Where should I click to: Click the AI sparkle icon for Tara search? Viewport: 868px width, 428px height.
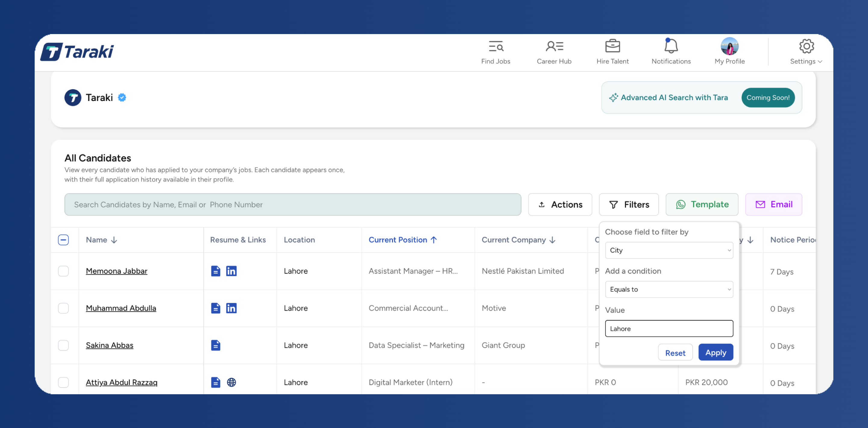[613, 98]
